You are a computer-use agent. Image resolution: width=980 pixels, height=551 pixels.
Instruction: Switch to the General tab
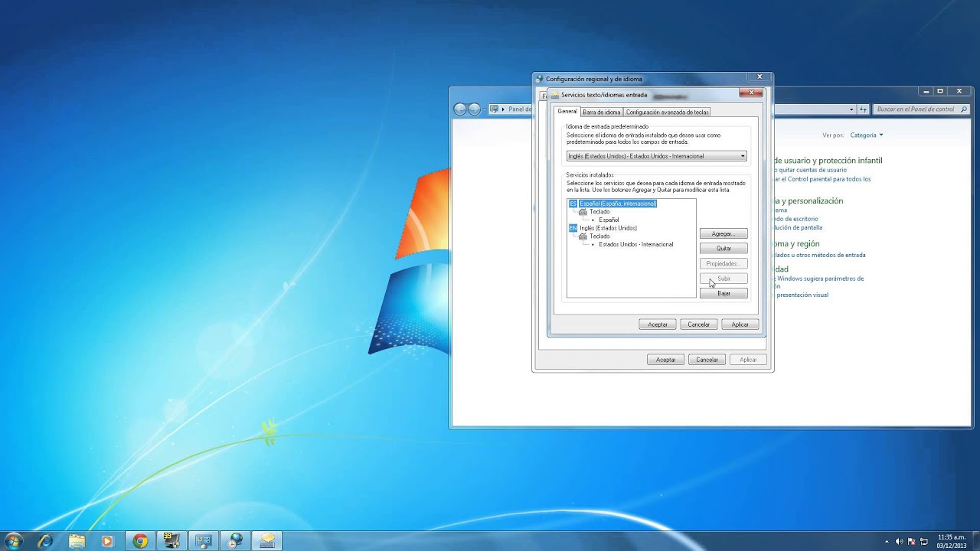pos(567,112)
